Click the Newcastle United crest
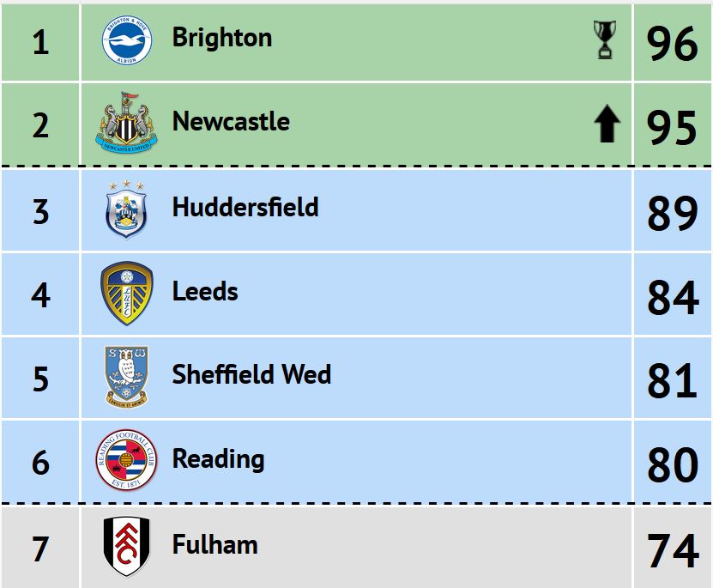713x588 pixels. [126, 123]
